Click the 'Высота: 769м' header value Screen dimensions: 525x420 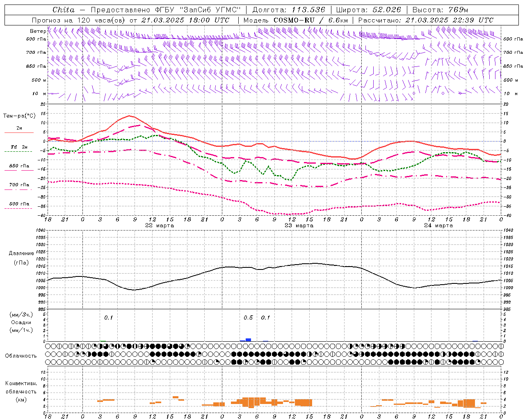point(440,10)
